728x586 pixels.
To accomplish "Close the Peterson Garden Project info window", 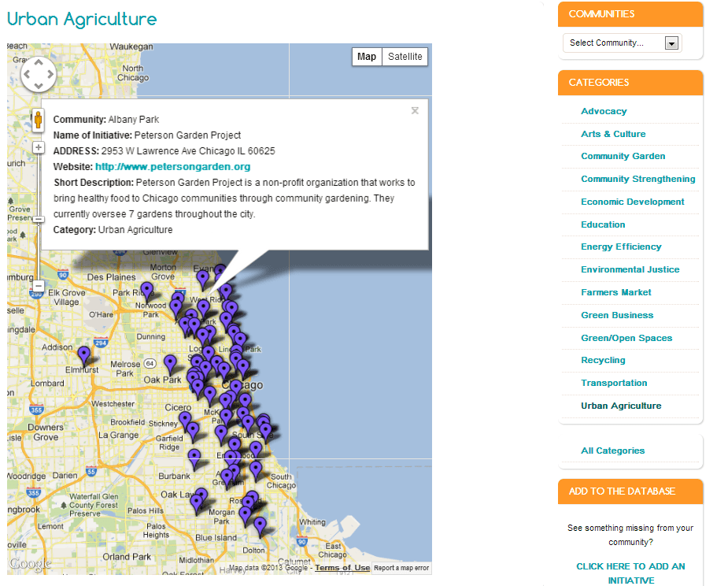I will click(415, 111).
